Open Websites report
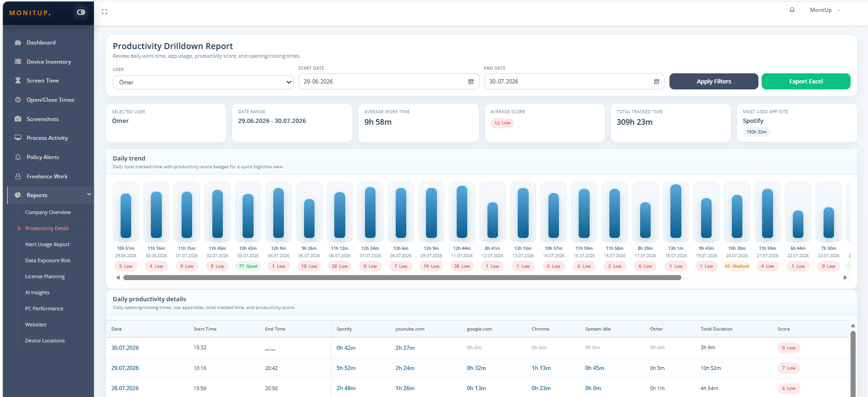Image resolution: width=868 pixels, height=397 pixels. point(36,325)
